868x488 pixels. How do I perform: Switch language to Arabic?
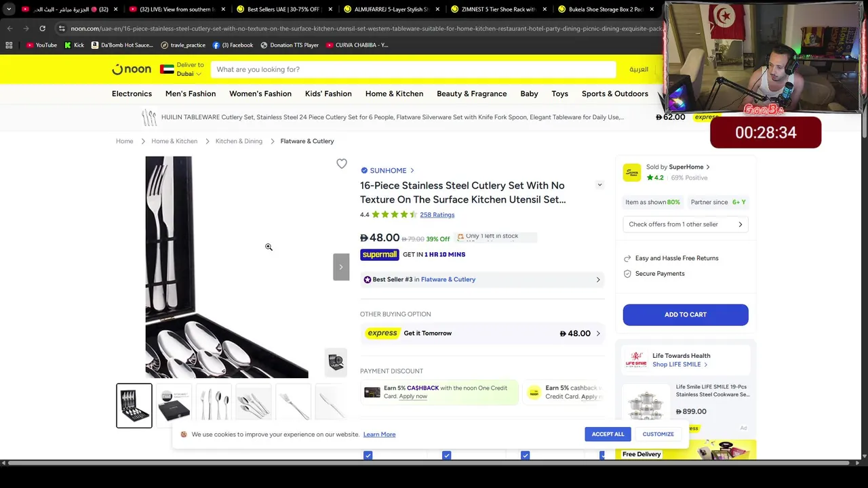639,69
